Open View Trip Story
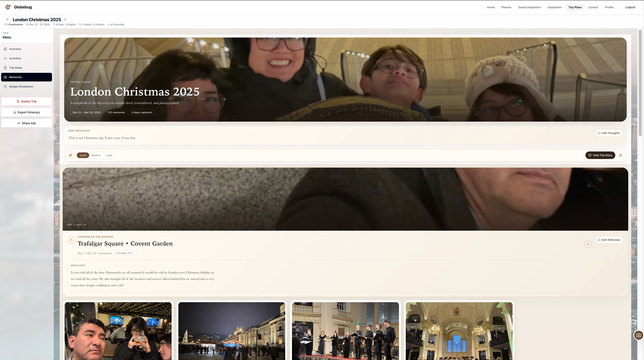Screen dimensions: 644x360 click(x=600, y=155)
